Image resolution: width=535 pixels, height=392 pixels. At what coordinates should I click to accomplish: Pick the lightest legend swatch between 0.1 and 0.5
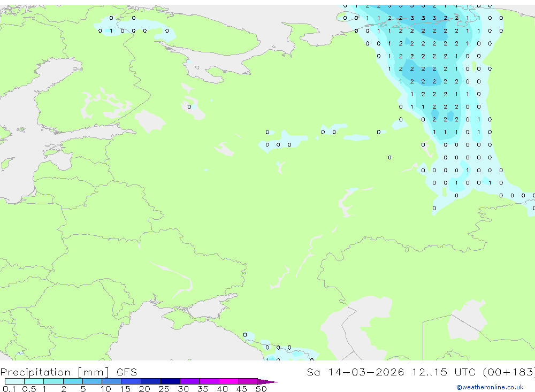point(14,381)
